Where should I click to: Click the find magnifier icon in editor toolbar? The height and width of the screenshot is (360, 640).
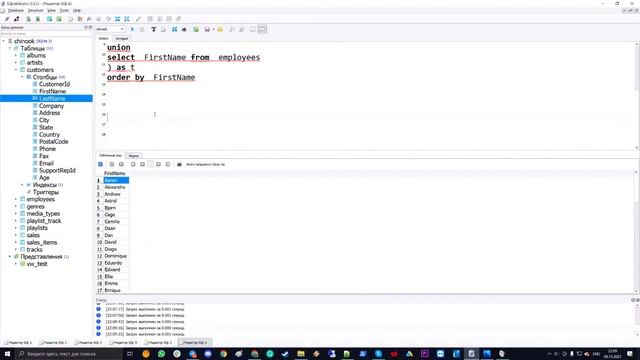[232, 29]
